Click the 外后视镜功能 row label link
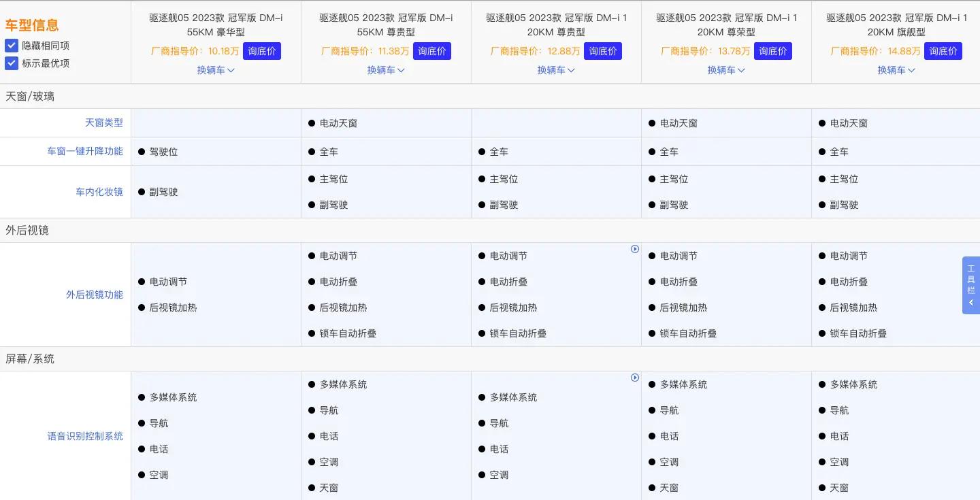The width and height of the screenshot is (980, 500). click(x=95, y=295)
